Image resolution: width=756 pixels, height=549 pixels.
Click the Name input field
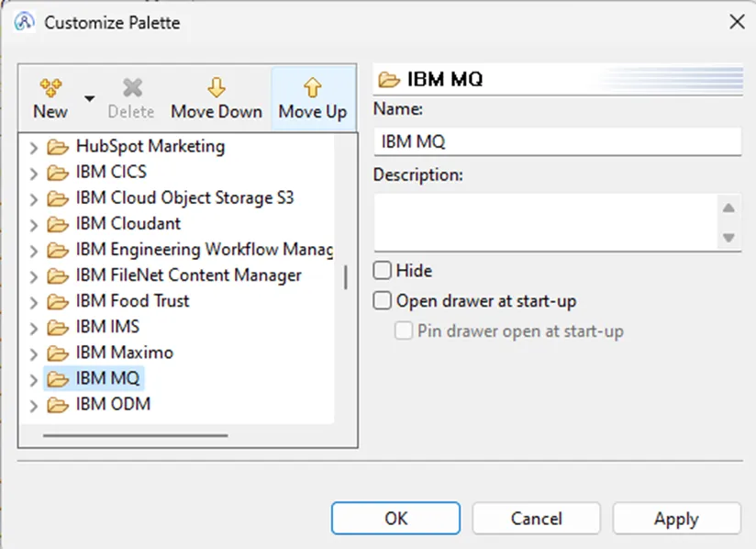pos(557,141)
